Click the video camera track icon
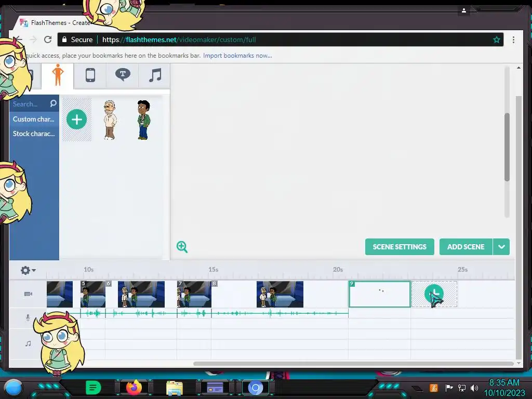Viewport: 532px width, 399px height. (x=28, y=294)
